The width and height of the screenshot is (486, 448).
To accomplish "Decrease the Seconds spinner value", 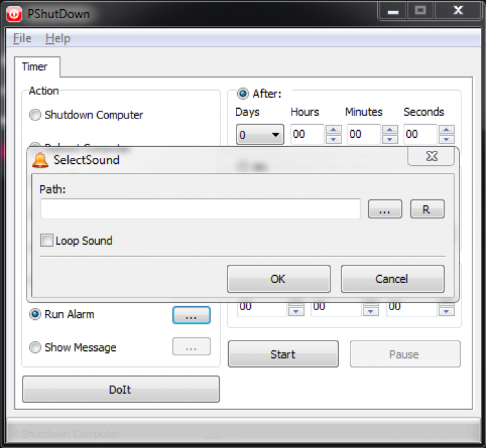I will pyautogui.click(x=446, y=139).
